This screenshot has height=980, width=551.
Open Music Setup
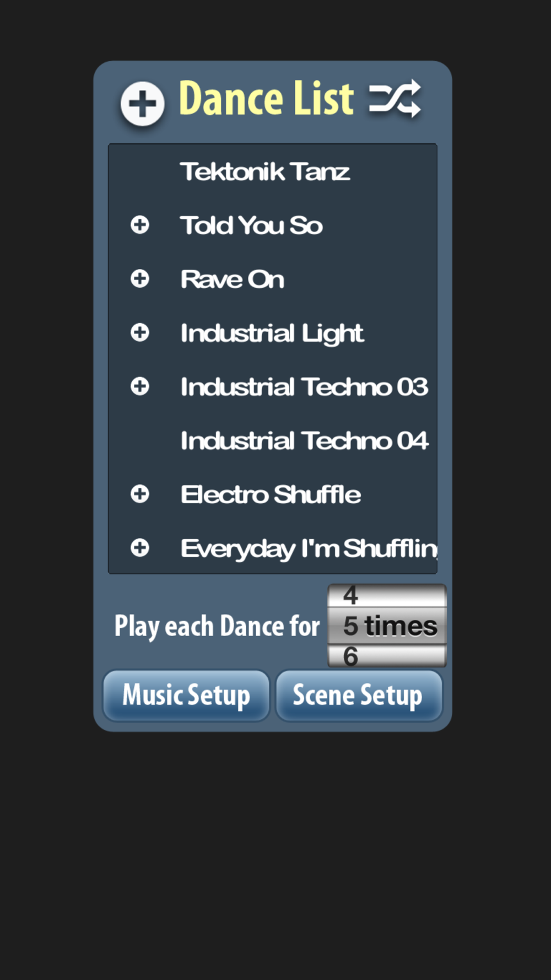click(x=186, y=695)
